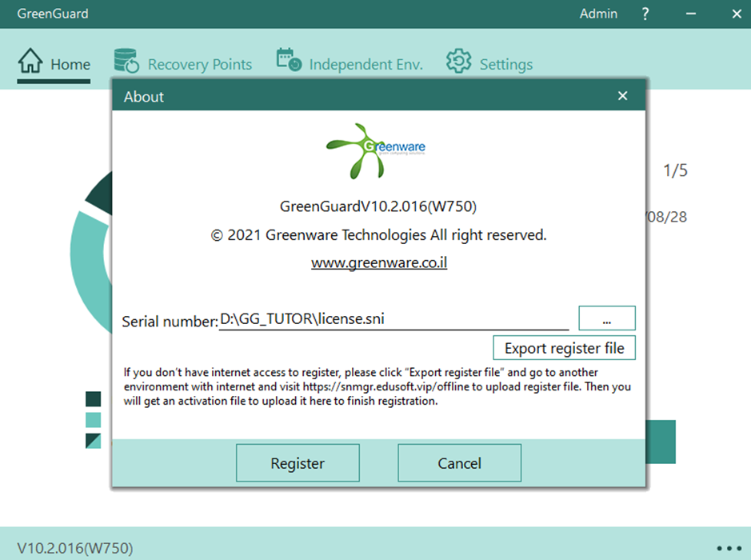Select the light teal legend swatch
The height and width of the screenshot is (560, 751).
(x=94, y=419)
